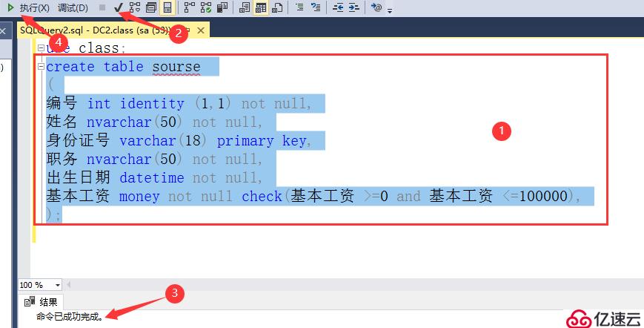The height and width of the screenshot is (328, 644).
Task: Click the line '出生日期 datetime not null,'
Action: pyautogui.click(x=154, y=177)
